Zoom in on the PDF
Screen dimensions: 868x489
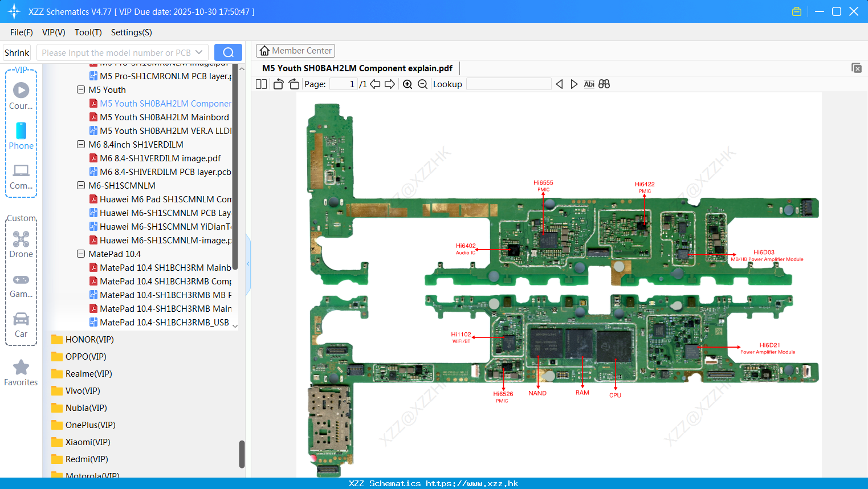click(x=407, y=84)
